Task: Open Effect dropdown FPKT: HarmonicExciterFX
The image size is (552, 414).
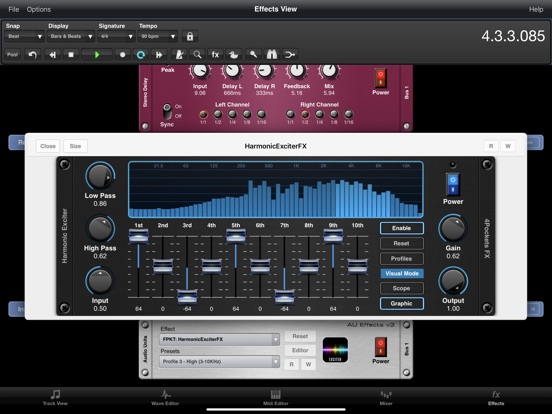Action: (219, 339)
